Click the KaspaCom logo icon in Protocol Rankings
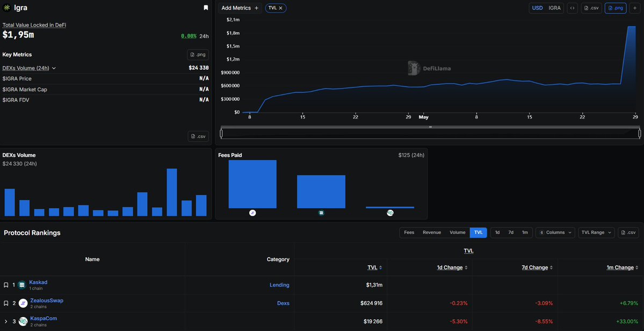The image size is (644, 331). 23,321
